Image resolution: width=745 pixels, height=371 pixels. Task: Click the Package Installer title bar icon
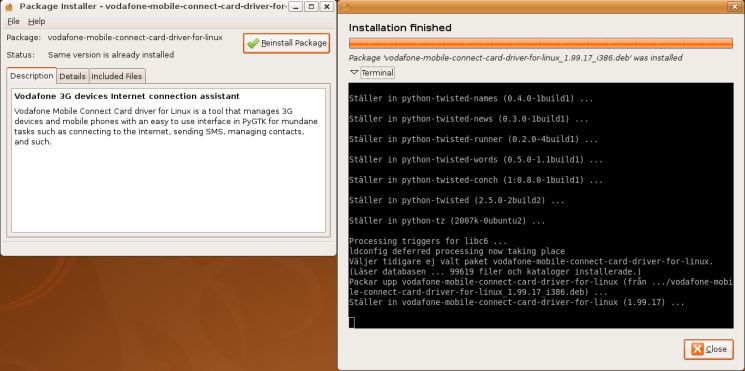click(x=9, y=7)
